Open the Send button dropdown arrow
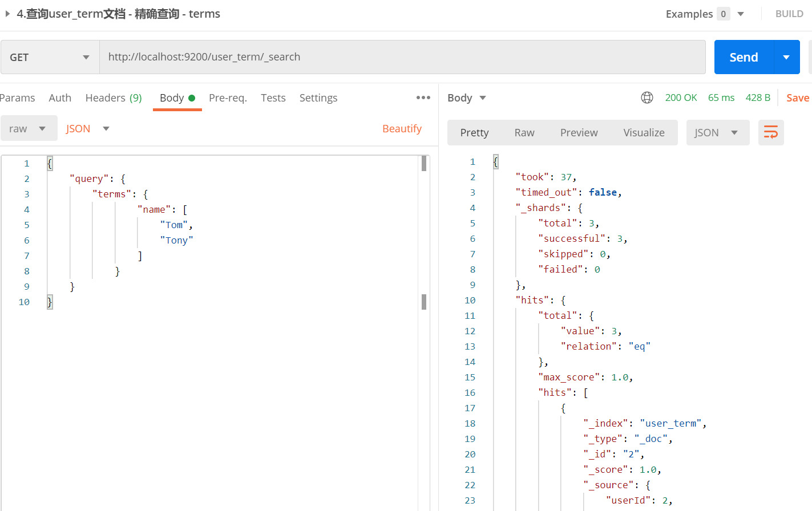This screenshot has height=511, width=812. coord(786,57)
